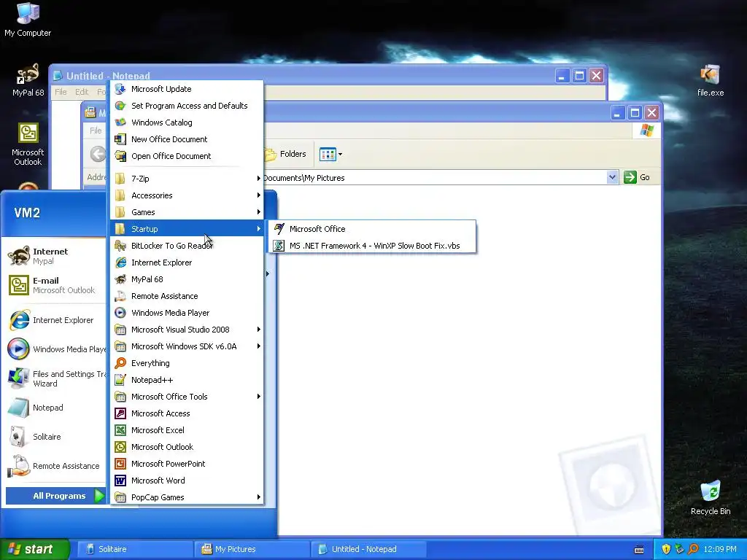Screen dimensions: 747x560
Task: Expand the Accessories submenu
Action: coord(187,195)
